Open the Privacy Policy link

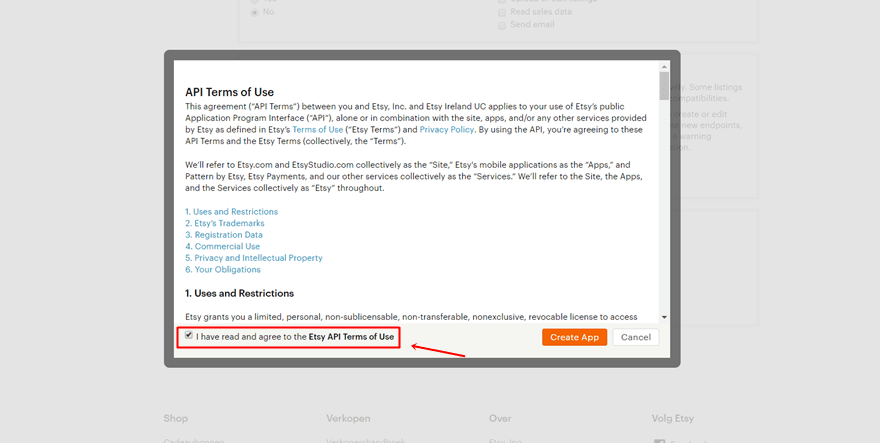pyautogui.click(x=447, y=130)
